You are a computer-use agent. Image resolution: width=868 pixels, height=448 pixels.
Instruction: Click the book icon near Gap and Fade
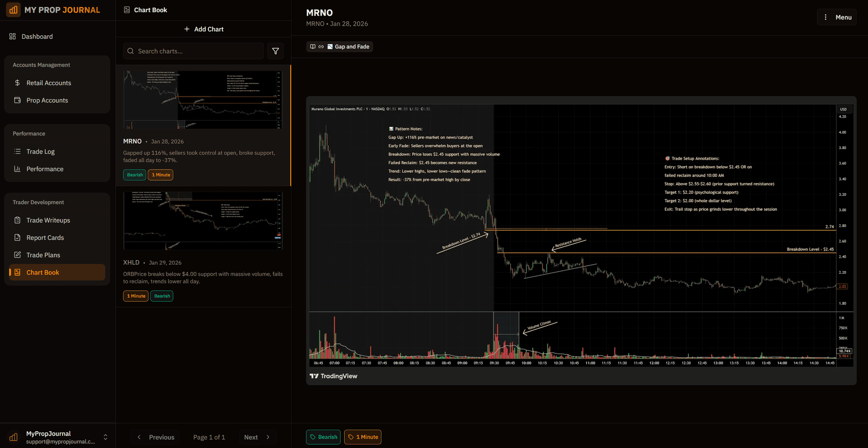pyautogui.click(x=312, y=46)
